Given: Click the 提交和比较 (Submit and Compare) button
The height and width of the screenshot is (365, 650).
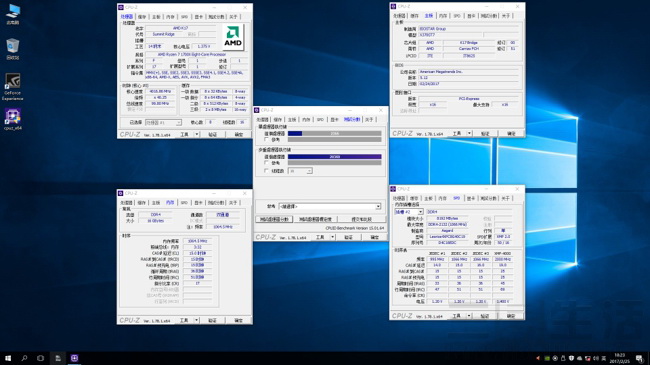Looking at the screenshot, I should click(x=361, y=219).
